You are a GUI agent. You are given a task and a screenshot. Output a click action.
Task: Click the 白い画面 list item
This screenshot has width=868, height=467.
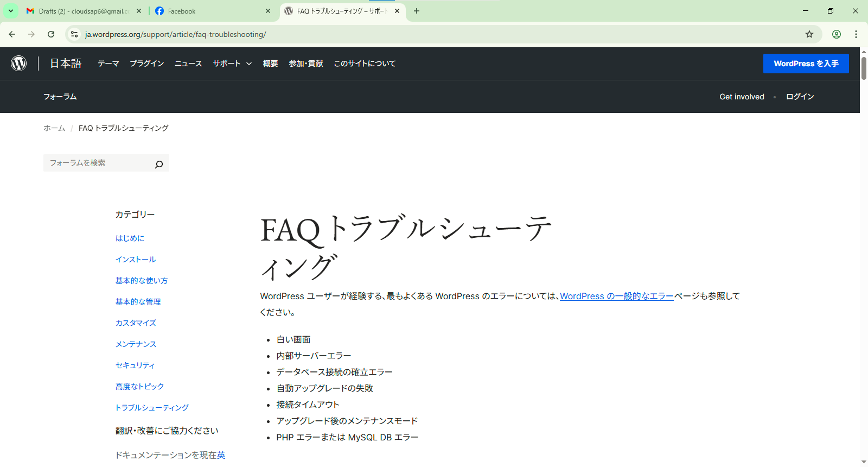click(293, 339)
